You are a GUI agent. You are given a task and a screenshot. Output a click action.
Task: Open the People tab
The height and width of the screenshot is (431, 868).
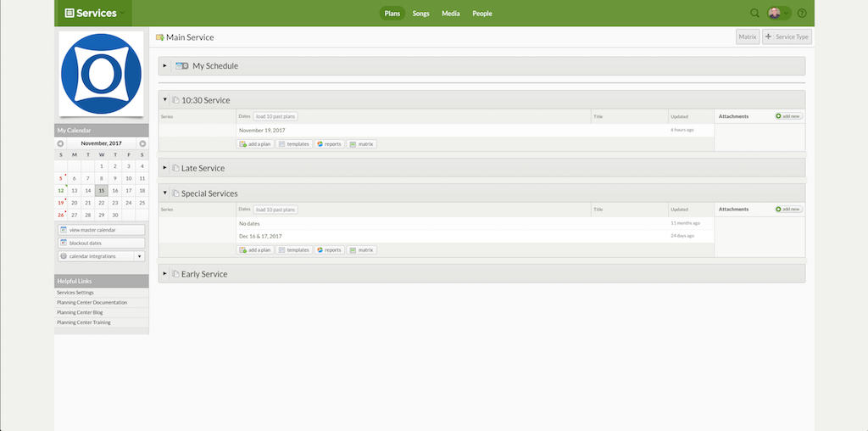pyautogui.click(x=482, y=14)
